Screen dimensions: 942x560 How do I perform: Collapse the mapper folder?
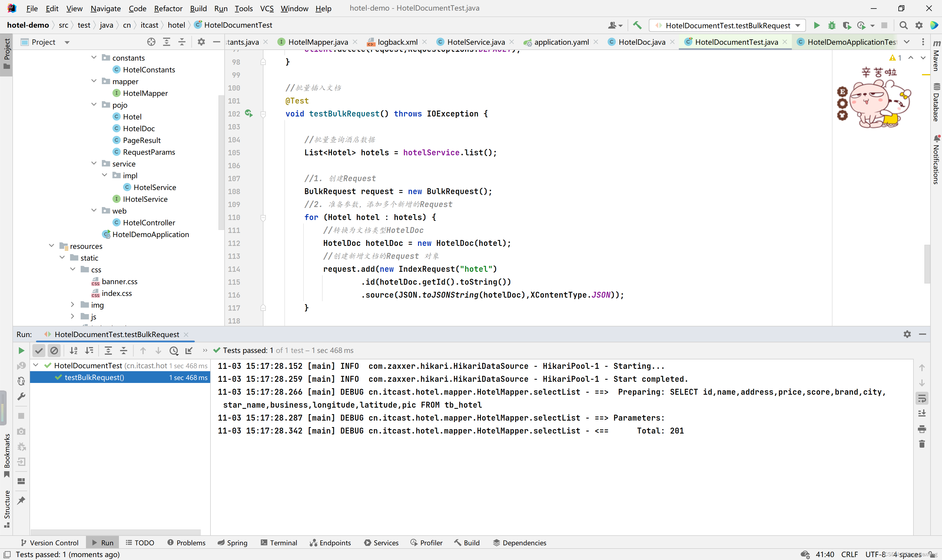[94, 81]
